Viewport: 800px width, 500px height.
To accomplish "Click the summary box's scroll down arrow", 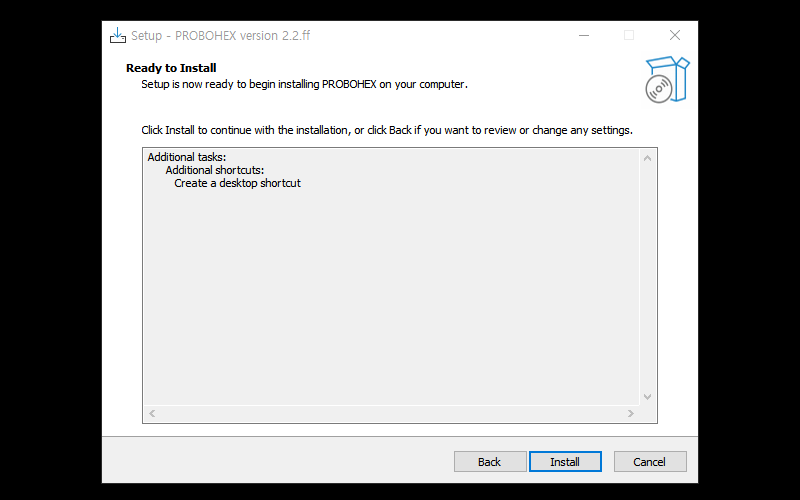I will pyautogui.click(x=647, y=397).
